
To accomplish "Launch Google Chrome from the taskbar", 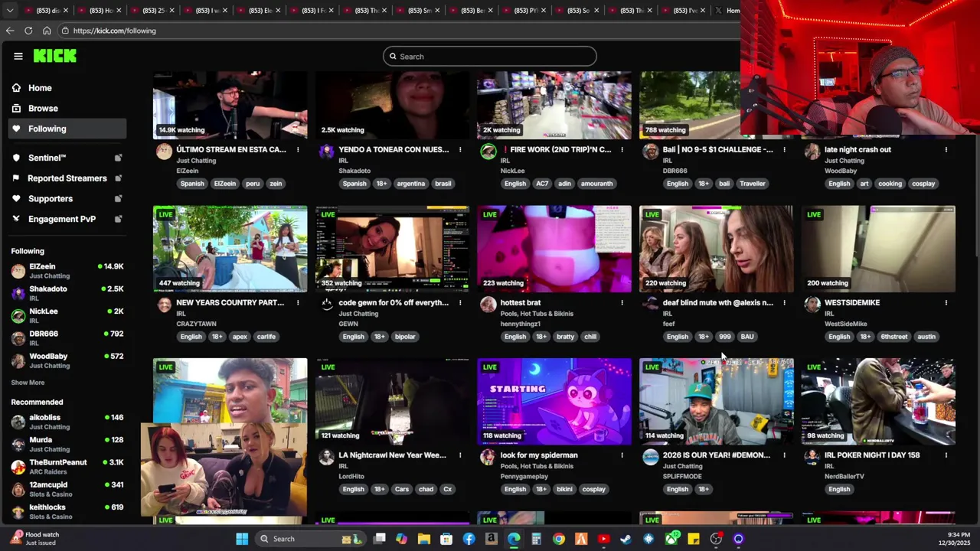I will coord(559,539).
